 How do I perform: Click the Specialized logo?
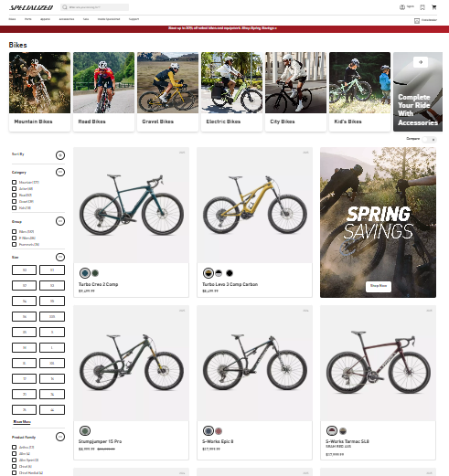click(x=31, y=7)
